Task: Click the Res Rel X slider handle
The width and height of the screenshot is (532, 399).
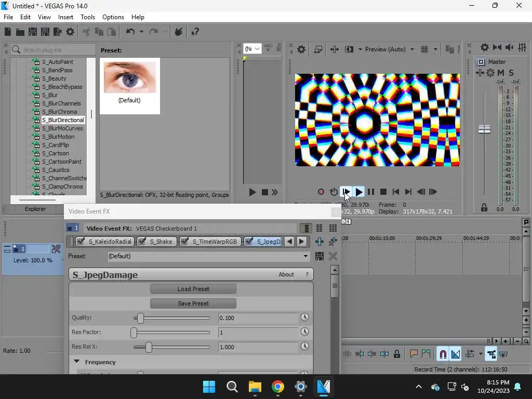Action: 149,347
